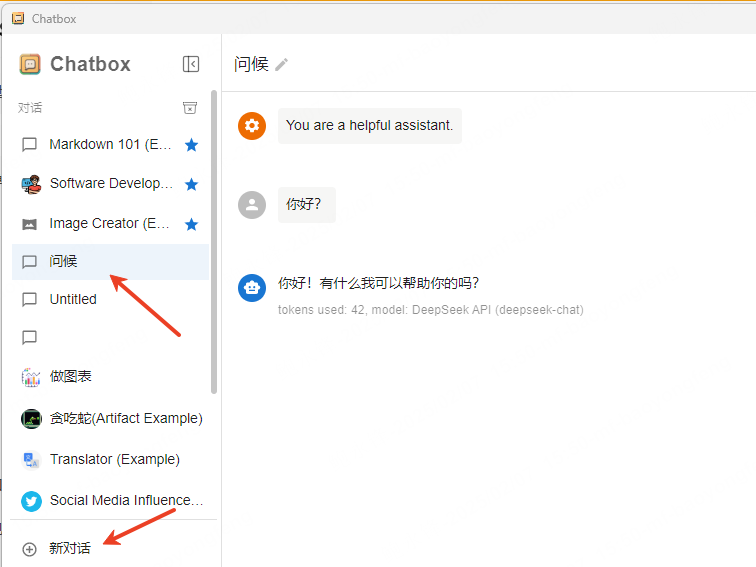Screen dimensions: 756x567
Task: Select the 问候 conversation in sidebar
Action: point(110,262)
